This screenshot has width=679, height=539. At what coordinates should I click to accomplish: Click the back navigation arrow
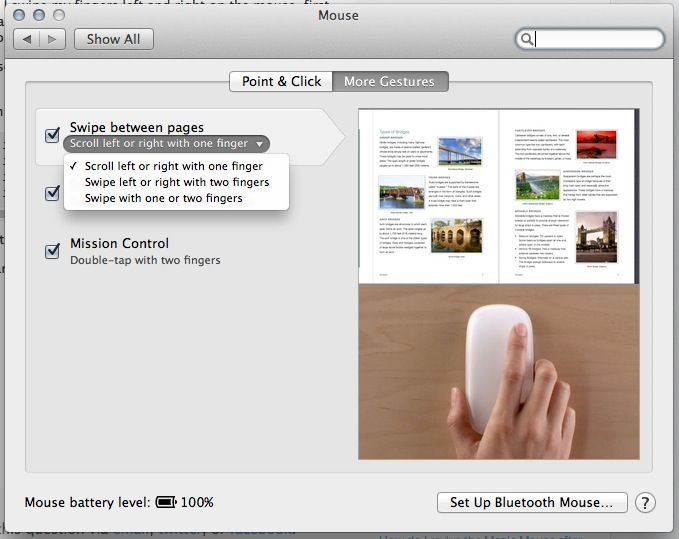(28, 40)
